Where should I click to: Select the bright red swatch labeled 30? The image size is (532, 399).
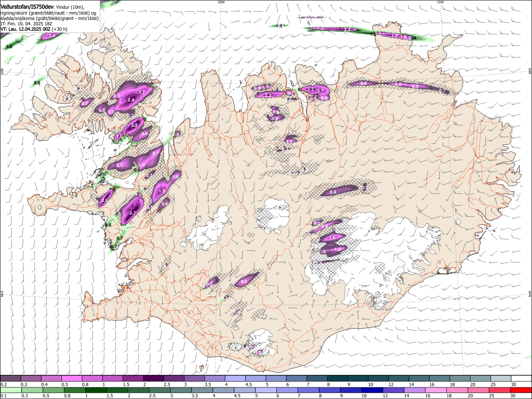pyautogui.click(x=521, y=390)
